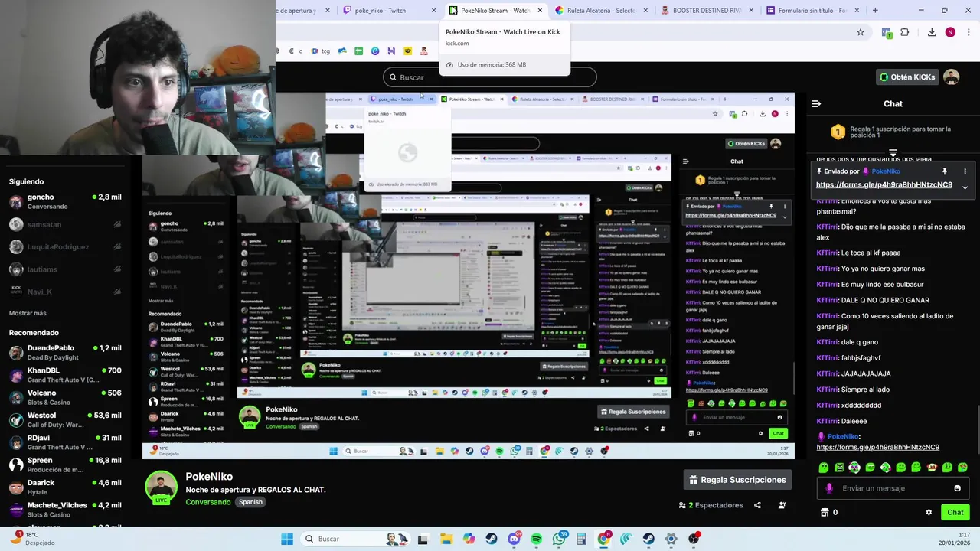The width and height of the screenshot is (980, 551).
Task: Switch to the BOOSTER DESTINED RIVALS tab
Action: point(706,11)
